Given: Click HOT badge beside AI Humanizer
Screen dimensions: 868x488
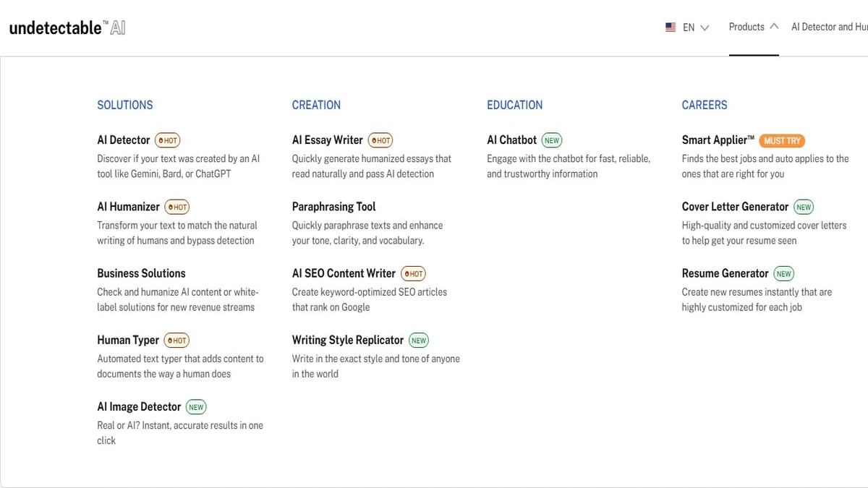Looking at the screenshot, I should (177, 207).
